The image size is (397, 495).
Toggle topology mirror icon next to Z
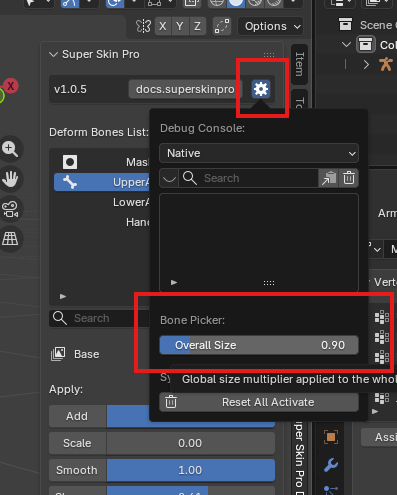pyautogui.click(x=222, y=26)
